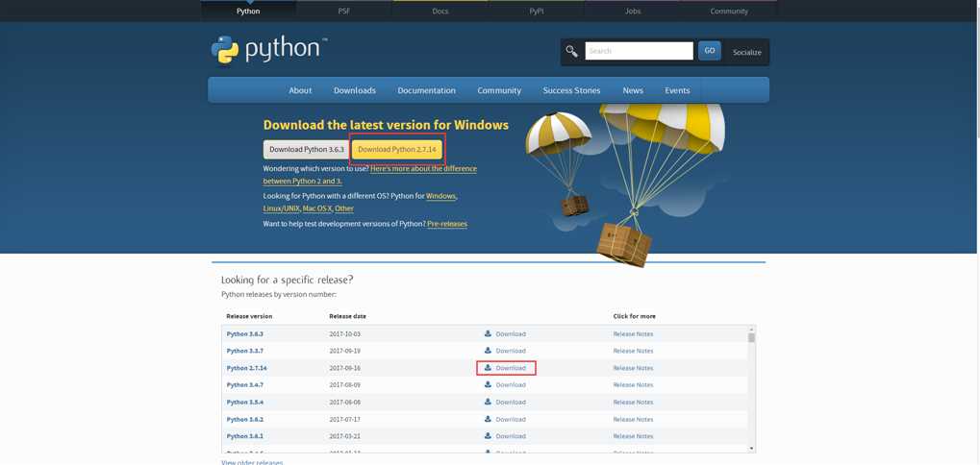
Task: Click the download icon in the Python 3.3.7 row
Action: [x=489, y=350]
